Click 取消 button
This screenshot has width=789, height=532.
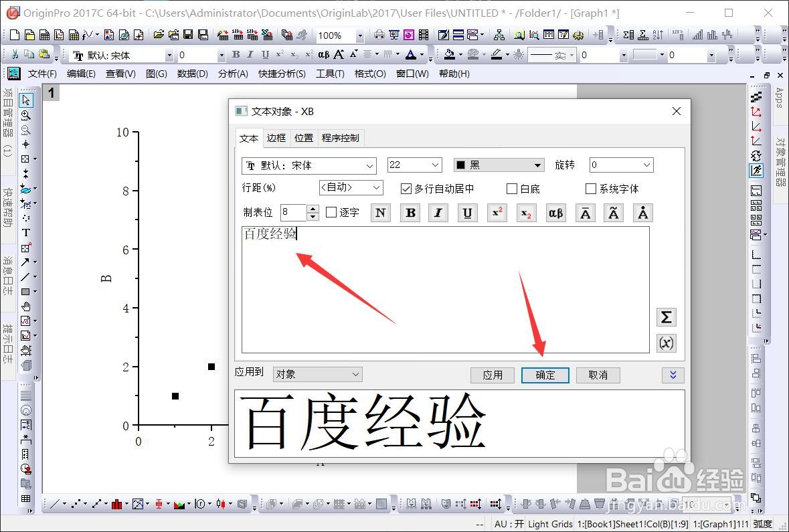point(598,375)
